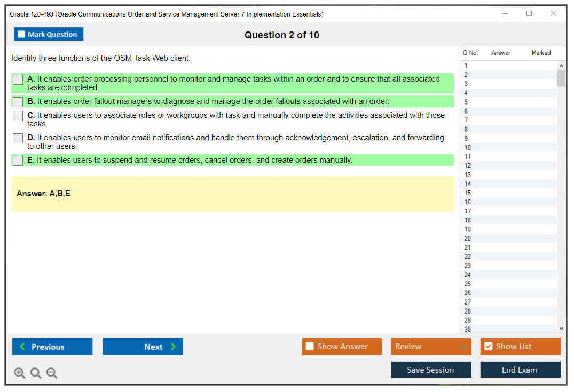This screenshot has width=574, height=392.
Task: Check the answer A checkbox
Action: tap(18, 79)
